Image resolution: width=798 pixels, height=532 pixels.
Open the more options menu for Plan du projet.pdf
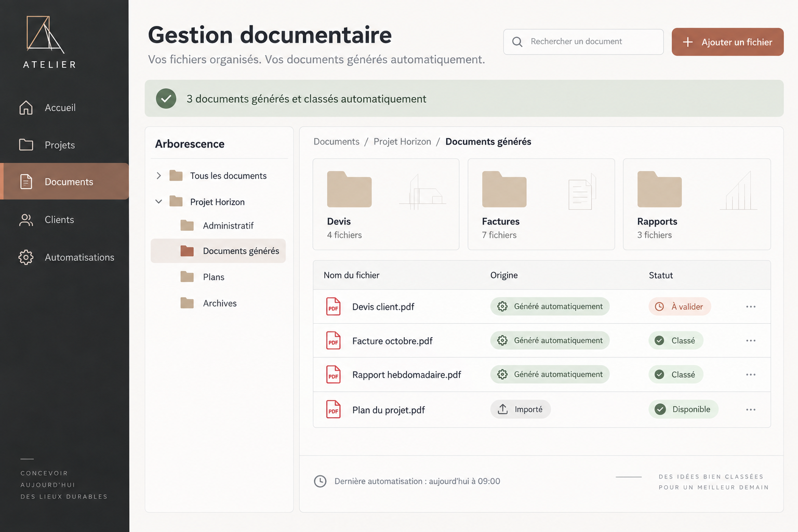coord(751,409)
